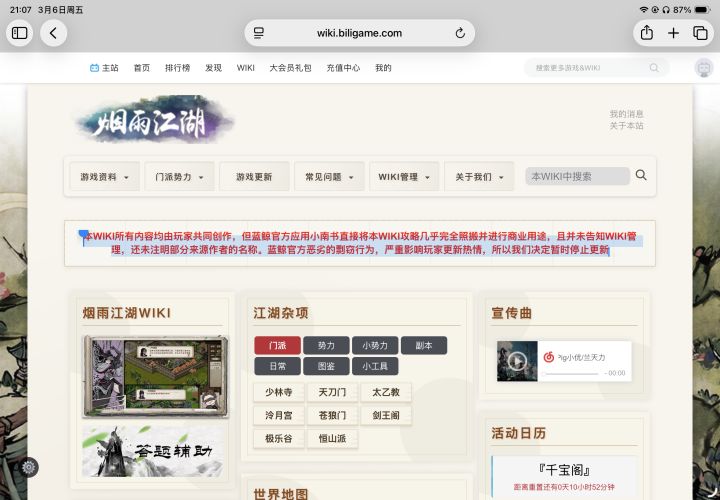The height and width of the screenshot is (500, 720).
Task: Expand the 关于我们 dropdown menu
Action: (x=479, y=176)
